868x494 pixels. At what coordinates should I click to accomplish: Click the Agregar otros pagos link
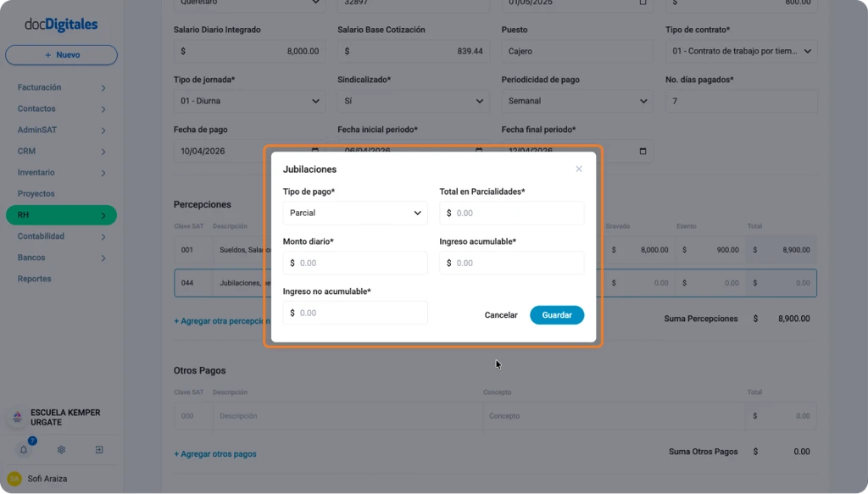point(215,453)
